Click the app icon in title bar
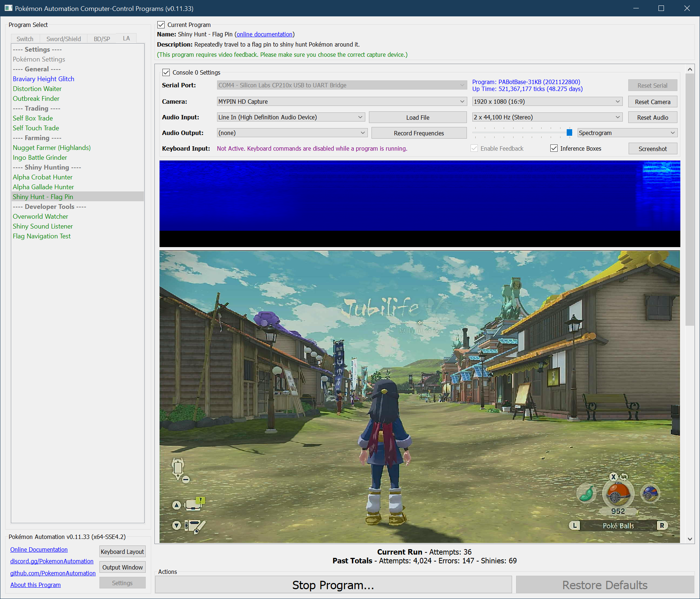 (x=8, y=8)
